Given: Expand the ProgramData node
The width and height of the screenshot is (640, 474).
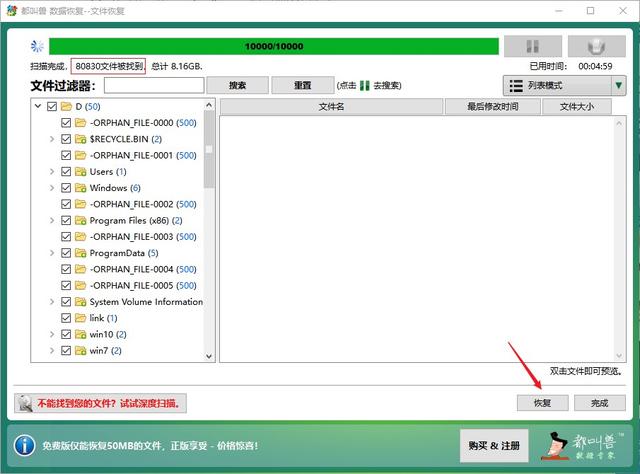Looking at the screenshot, I should (x=52, y=253).
